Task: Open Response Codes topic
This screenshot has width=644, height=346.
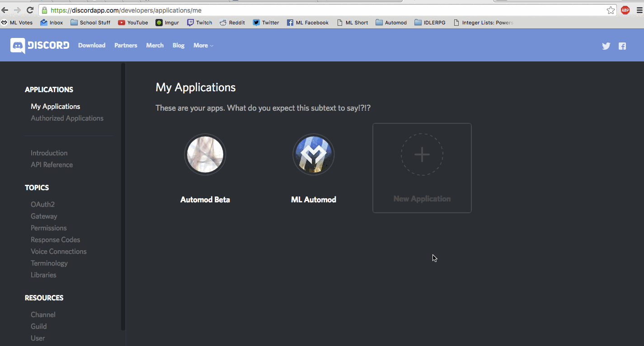Action: tap(56, 240)
